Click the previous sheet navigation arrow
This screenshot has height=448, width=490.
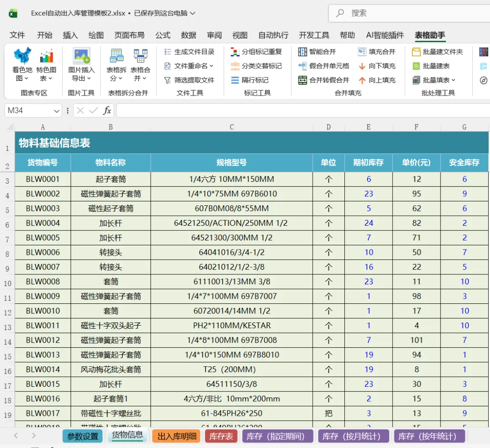[x=16, y=435]
